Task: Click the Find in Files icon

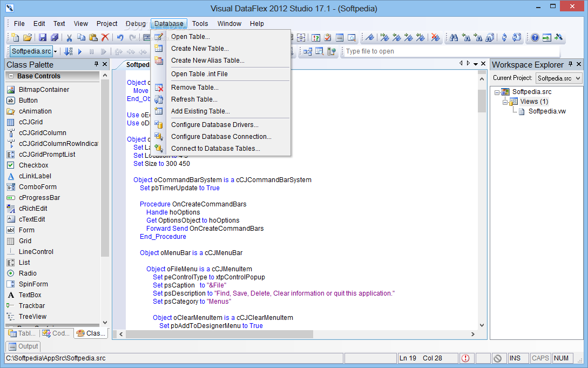Action: (x=490, y=37)
